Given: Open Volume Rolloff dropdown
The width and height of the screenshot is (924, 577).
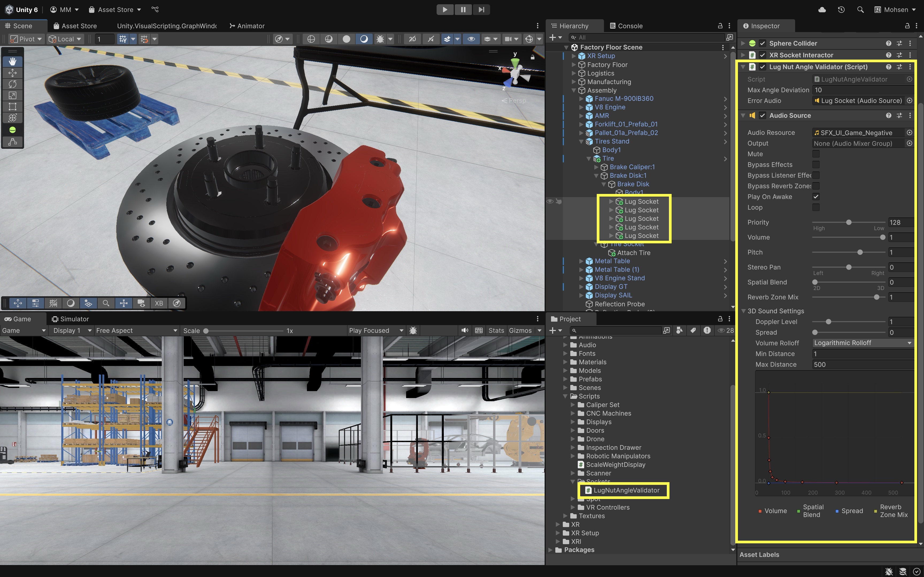Looking at the screenshot, I should (x=862, y=343).
